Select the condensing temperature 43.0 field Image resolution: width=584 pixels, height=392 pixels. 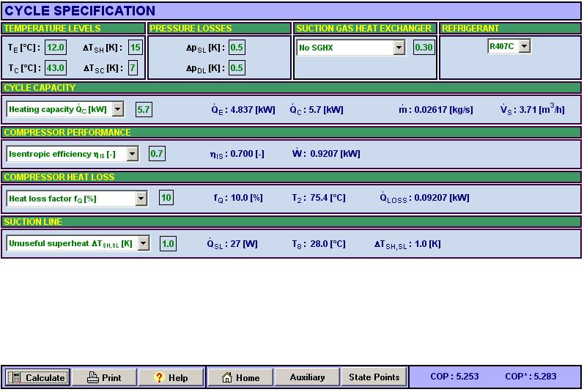pos(56,67)
